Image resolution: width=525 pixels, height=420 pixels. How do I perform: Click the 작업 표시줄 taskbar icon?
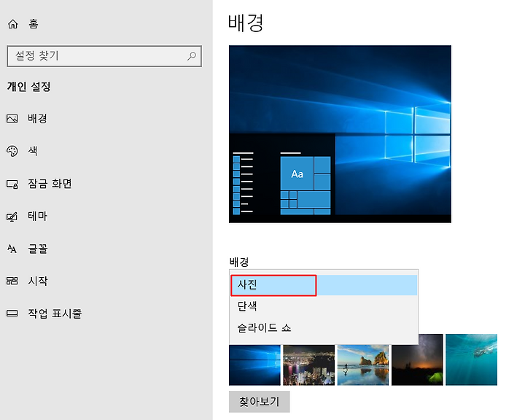tap(12, 314)
